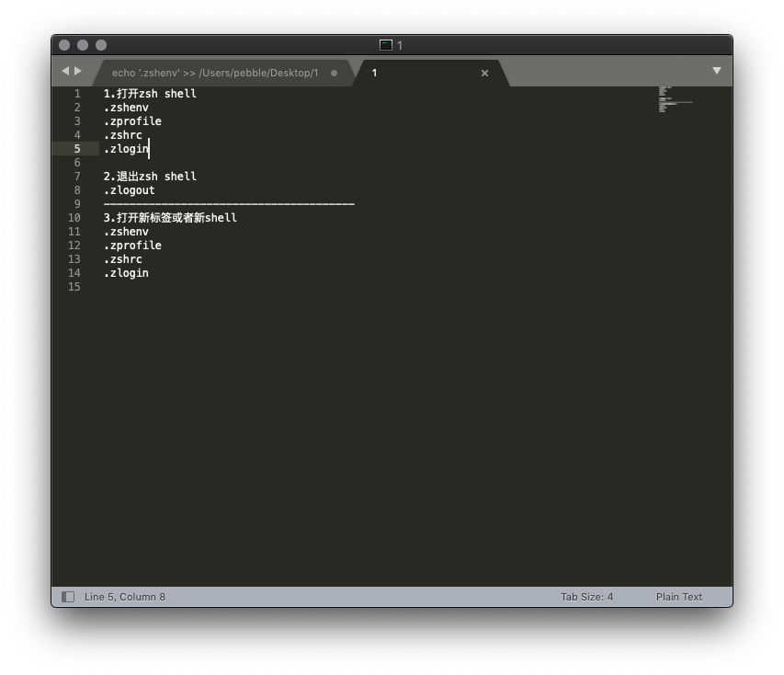Click gutter line number 10

point(74,218)
